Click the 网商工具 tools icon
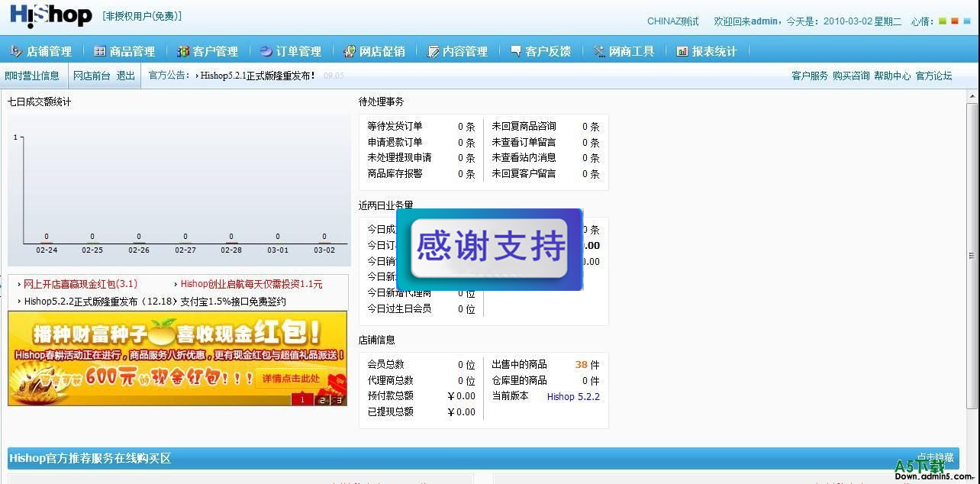The height and width of the screenshot is (484, 980). click(x=599, y=51)
